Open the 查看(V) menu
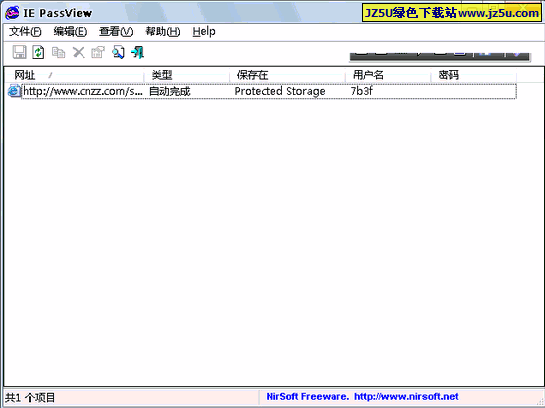Image resolution: width=545 pixels, height=408 pixels. coord(116,32)
